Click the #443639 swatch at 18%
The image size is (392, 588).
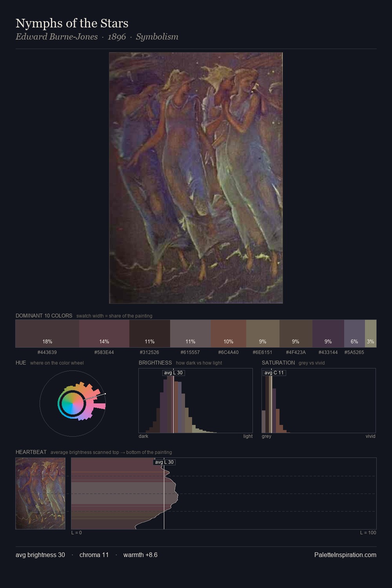[x=47, y=334]
